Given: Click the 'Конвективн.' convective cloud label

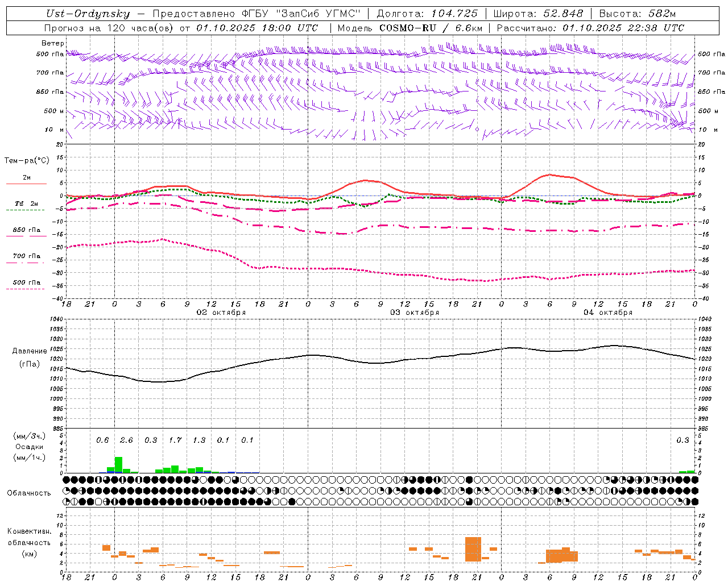Looking at the screenshot, I should (30, 531).
